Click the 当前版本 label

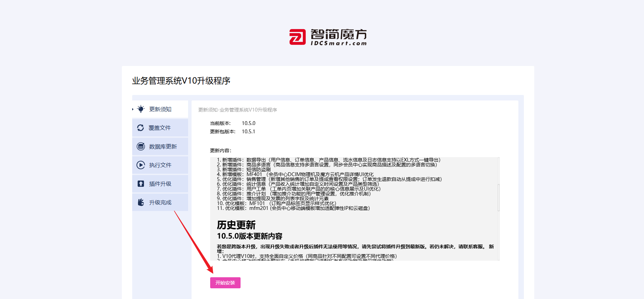pyautogui.click(x=220, y=123)
